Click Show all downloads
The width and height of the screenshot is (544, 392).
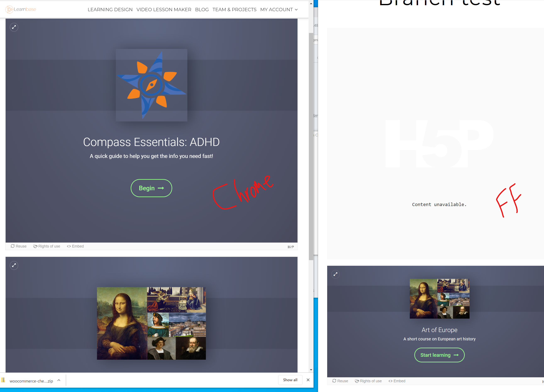pyautogui.click(x=290, y=380)
